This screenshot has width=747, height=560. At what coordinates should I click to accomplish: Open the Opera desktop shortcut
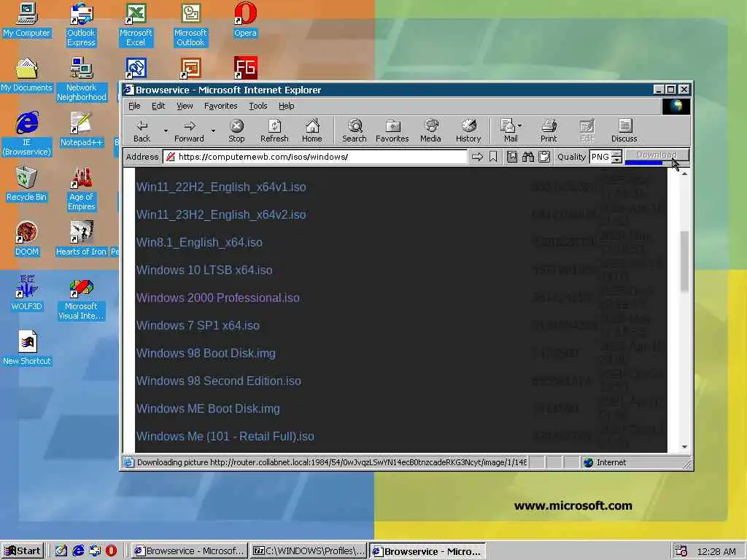[245, 20]
